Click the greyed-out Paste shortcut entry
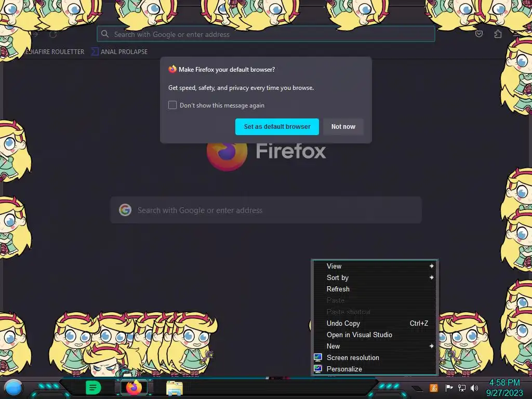 [375, 312]
